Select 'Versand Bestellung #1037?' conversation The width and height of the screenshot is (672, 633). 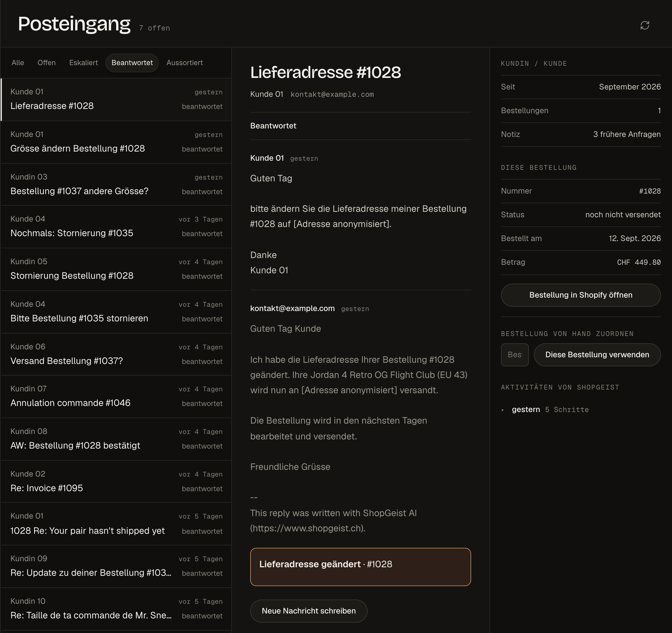click(x=116, y=355)
